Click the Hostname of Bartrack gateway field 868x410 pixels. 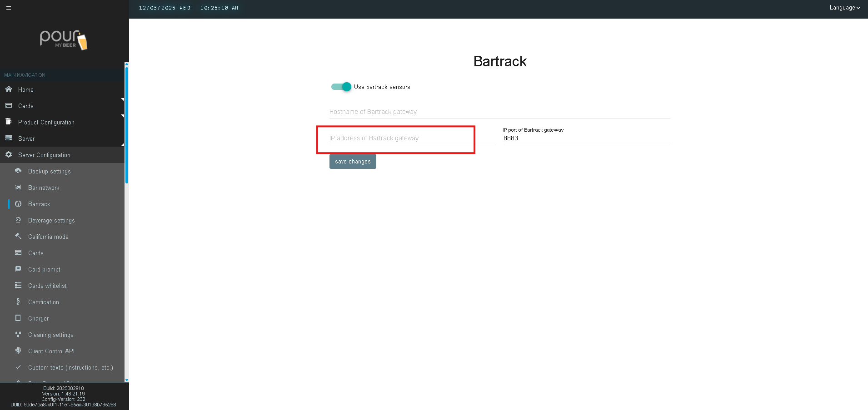[x=499, y=112]
